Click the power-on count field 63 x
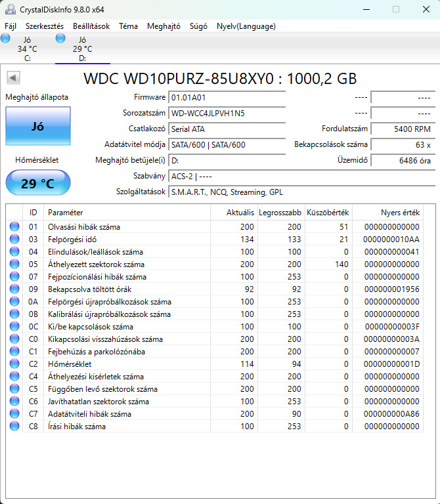The image size is (440, 504). click(403, 144)
